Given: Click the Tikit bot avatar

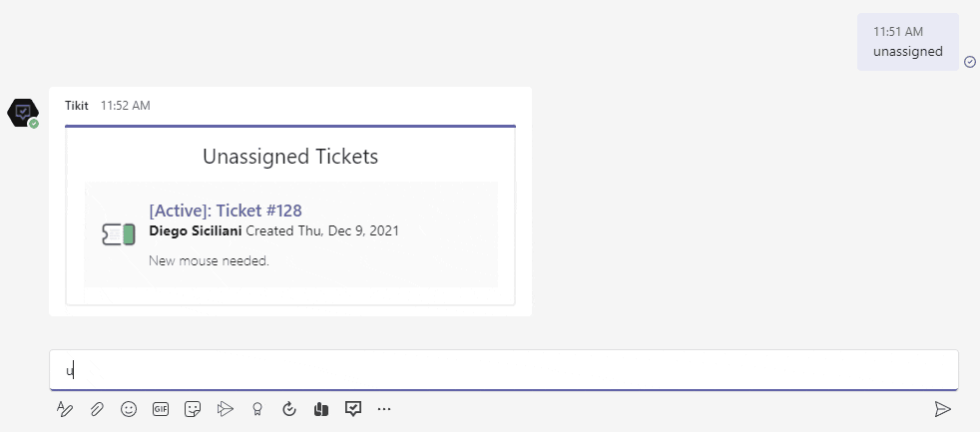Looking at the screenshot, I should point(23,113).
